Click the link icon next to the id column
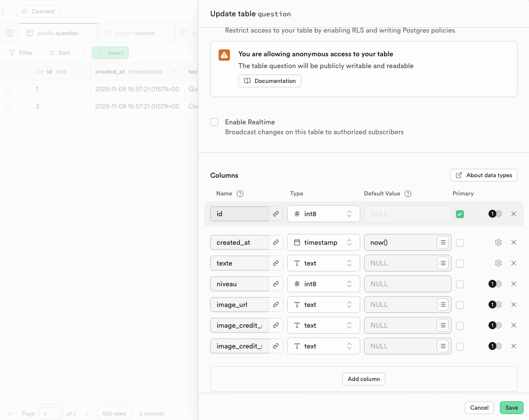529x420 pixels. point(276,214)
